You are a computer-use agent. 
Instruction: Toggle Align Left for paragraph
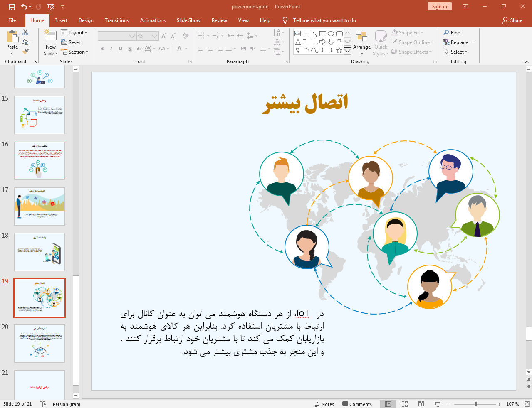tap(201, 49)
